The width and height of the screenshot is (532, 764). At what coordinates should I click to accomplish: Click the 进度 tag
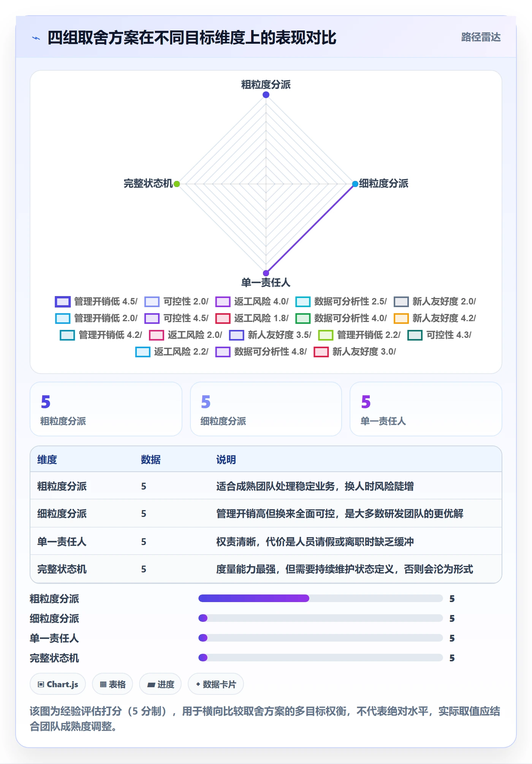point(160,684)
